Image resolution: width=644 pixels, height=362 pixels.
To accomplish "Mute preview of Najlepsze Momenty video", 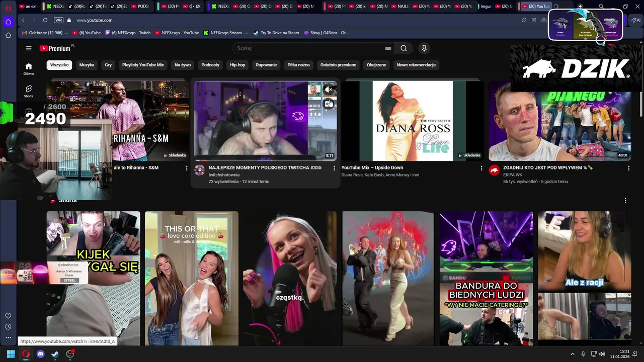I will tap(328, 90).
